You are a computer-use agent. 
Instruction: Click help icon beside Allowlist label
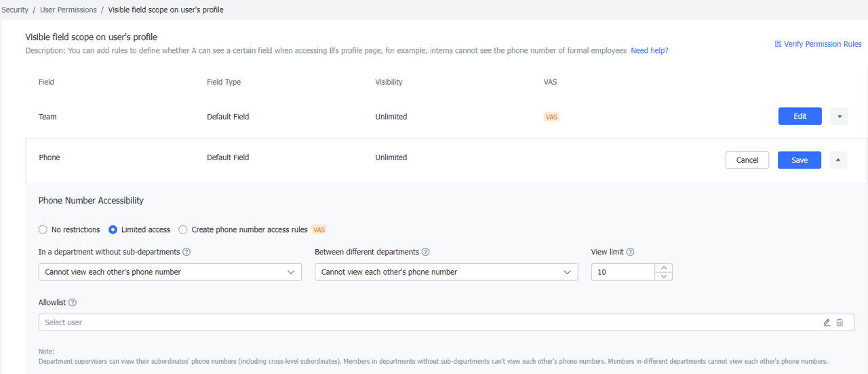(x=73, y=303)
